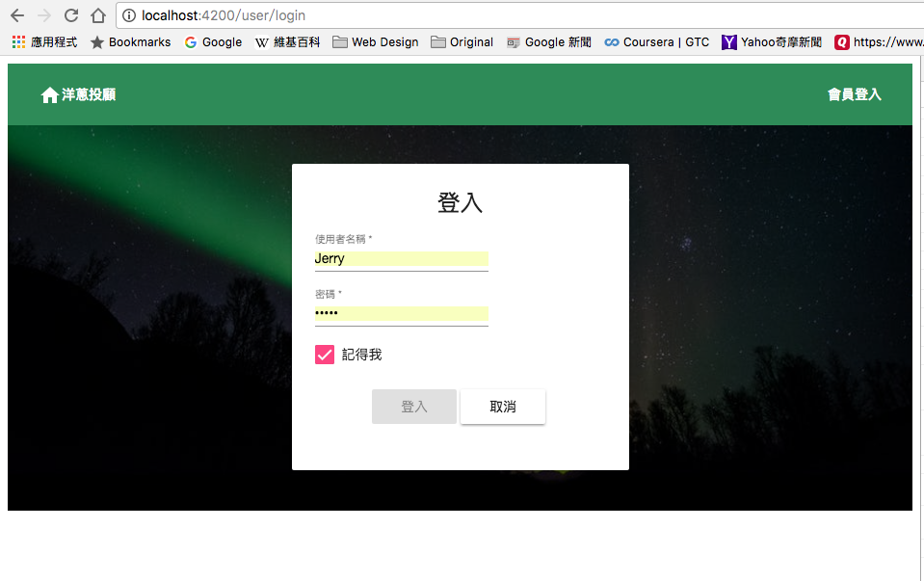The image size is (924, 581).
Task: Click the house icon in green navbar
Action: pos(49,94)
